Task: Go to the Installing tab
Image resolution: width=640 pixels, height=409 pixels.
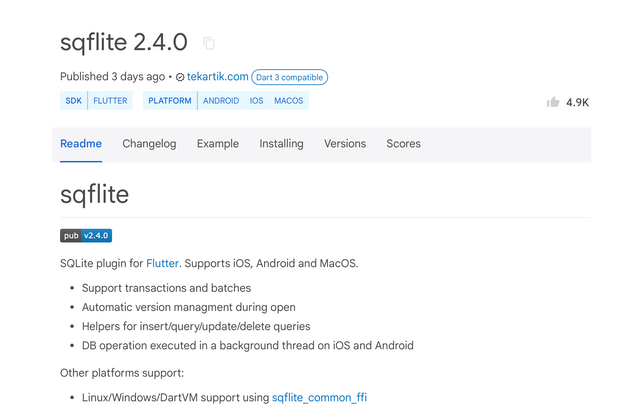Action: tap(281, 144)
